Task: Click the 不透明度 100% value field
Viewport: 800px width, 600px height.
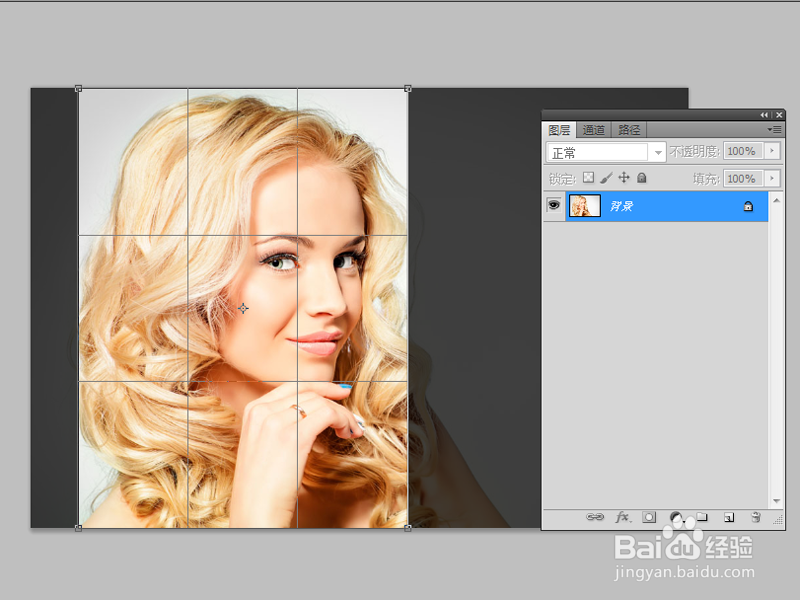Action: pyautogui.click(x=744, y=151)
